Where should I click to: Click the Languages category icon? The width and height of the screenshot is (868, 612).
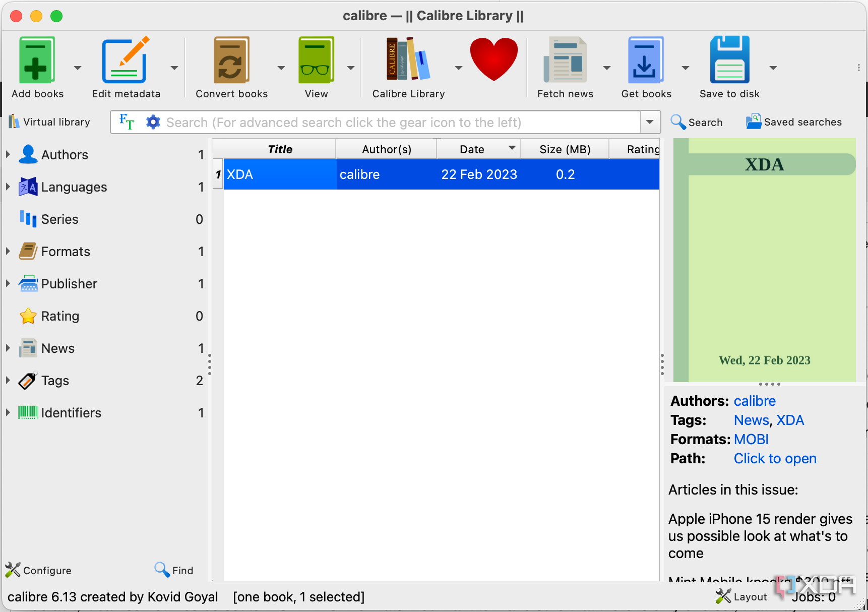28,187
